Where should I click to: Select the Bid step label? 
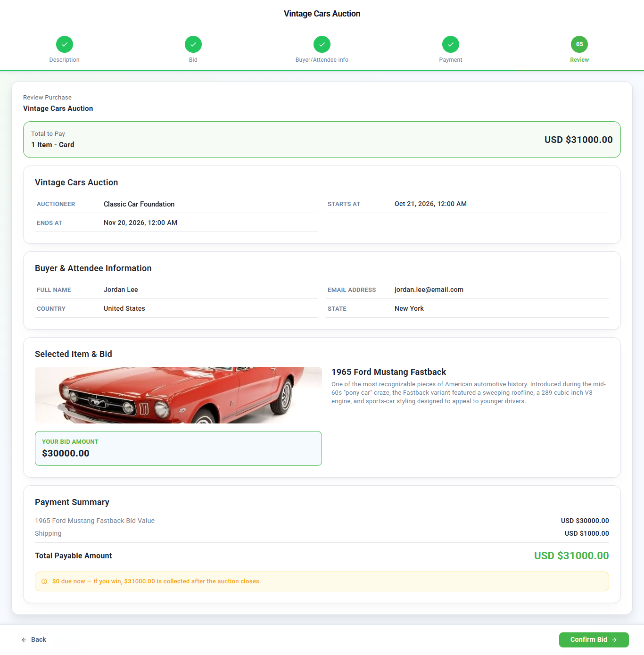[x=193, y=60]
